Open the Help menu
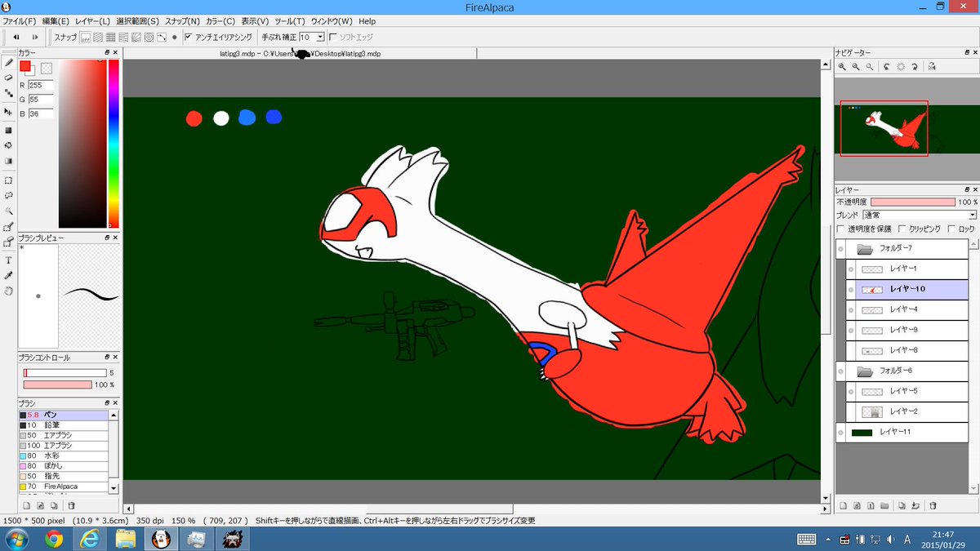Viewport: 980px width, 551px height. [367, 20]
